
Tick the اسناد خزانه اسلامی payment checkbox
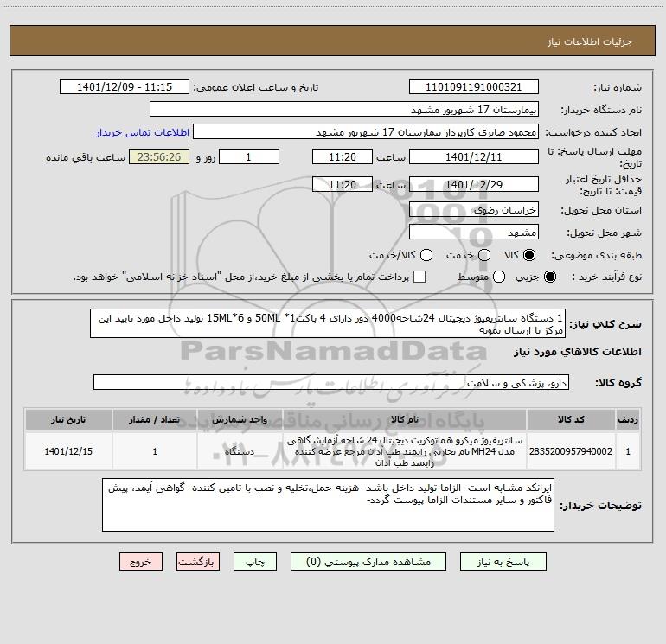[x=419, y=277]
